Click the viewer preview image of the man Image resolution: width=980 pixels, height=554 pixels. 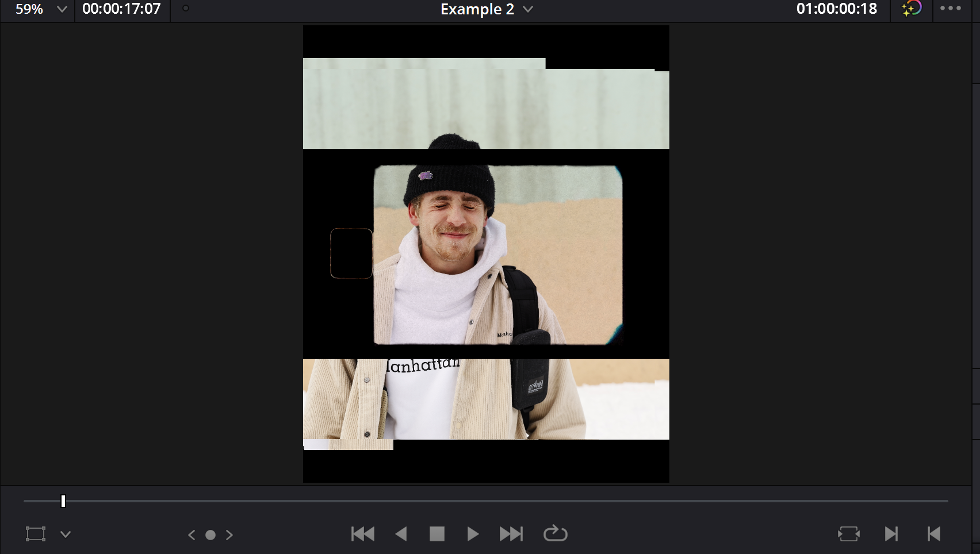(486, 254)
